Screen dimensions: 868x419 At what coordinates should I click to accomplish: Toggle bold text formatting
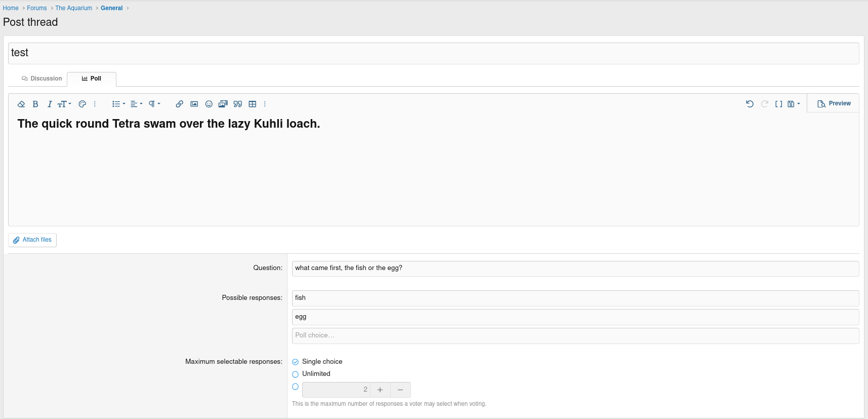pyautogui.click(x=35, y=104)
